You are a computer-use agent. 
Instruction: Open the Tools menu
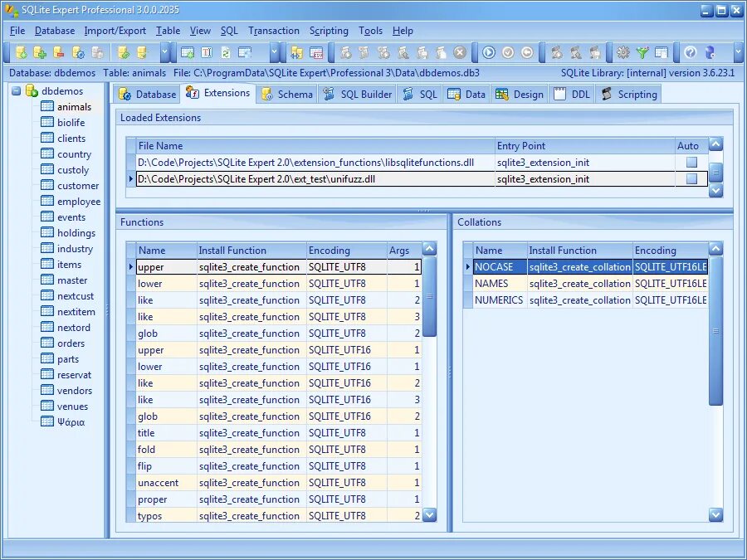click(x=370, y=31)
